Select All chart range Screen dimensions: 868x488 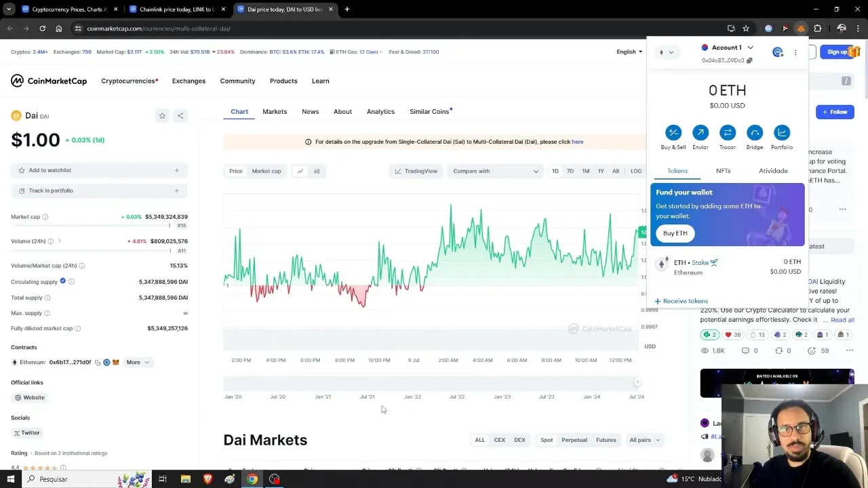tap(616, 171)
